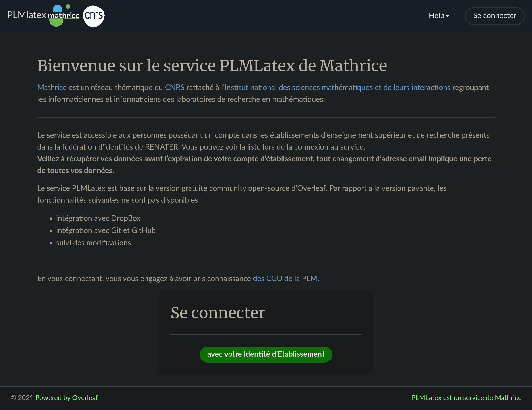Click the round CNRS logo
532x410 pixels.
pos(94,16)
